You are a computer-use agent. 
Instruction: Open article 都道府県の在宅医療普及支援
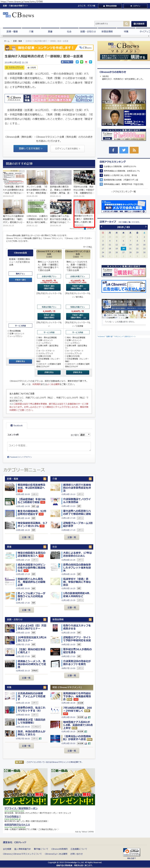coord(31,487)
